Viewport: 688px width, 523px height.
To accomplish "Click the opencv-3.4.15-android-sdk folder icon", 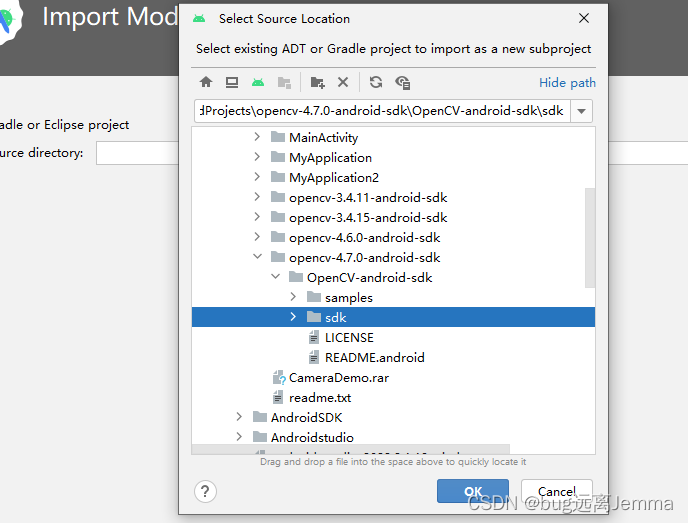I will pyautogui.click(x=278, y=217).
